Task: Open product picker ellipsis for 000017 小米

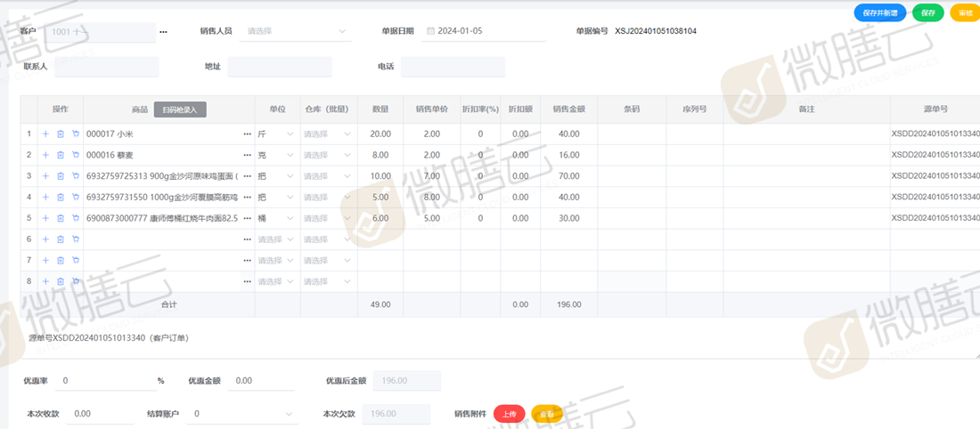Action: pos(247,134)
